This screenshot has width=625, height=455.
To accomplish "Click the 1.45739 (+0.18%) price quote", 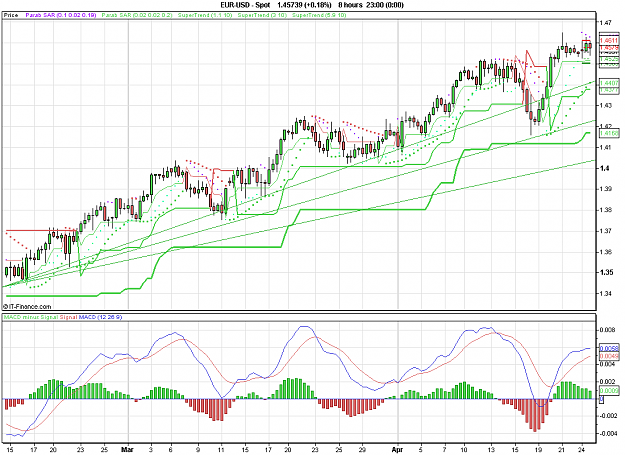I will pos(305,5).
